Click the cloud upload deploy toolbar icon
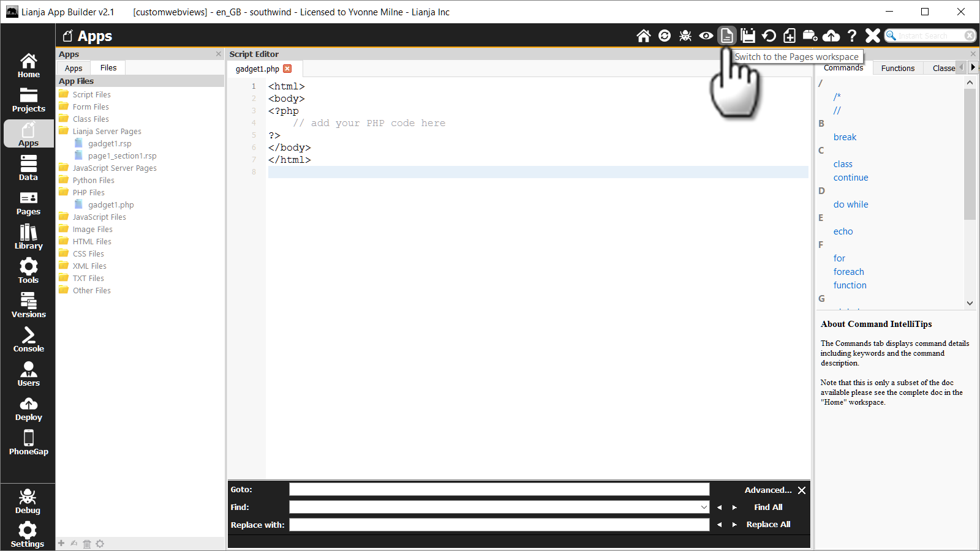The image size is (980, 551). [x=831, y=36]
